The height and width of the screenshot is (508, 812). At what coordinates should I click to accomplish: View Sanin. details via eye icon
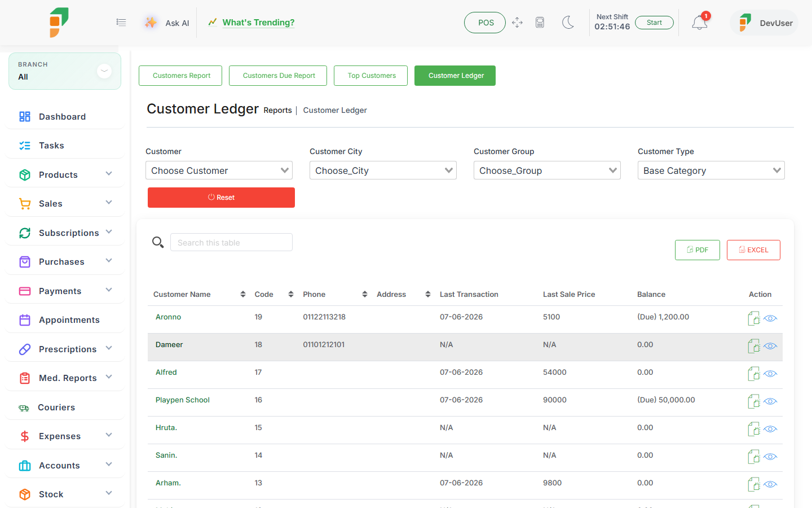[770, 457]
